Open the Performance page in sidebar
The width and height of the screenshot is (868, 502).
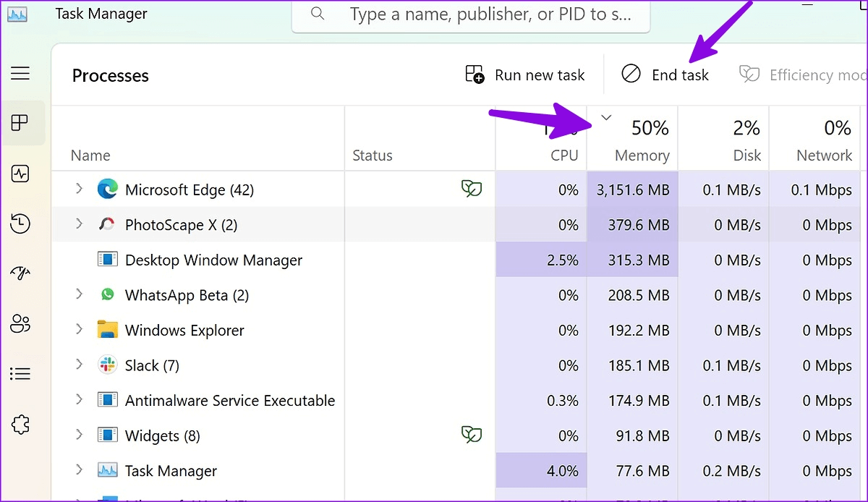[x=20, y=174]
